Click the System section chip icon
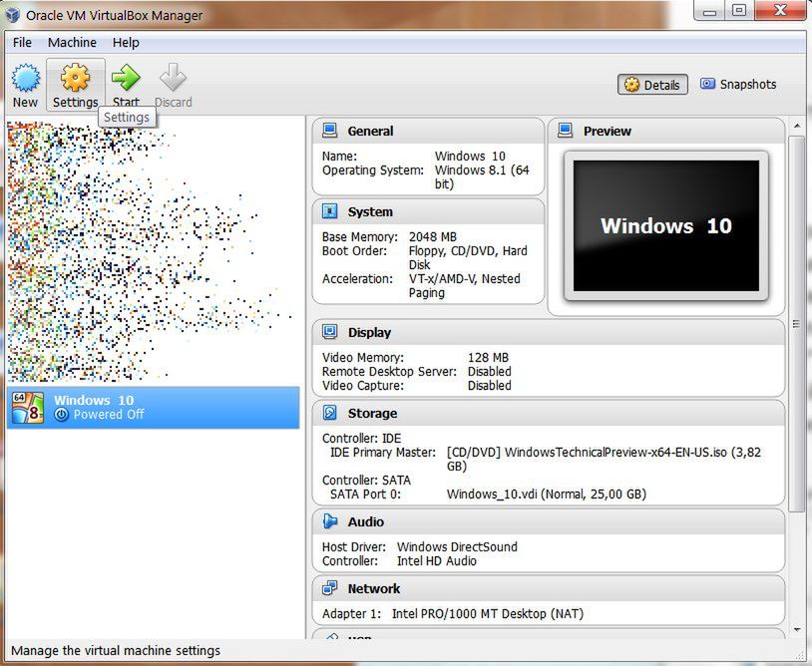Viewport: 812px width, 666px height. click(x=330, y=211)
